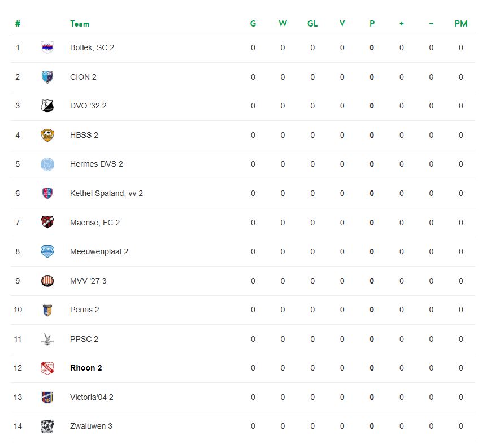Open the Pernis 2 shield icon

47,310
